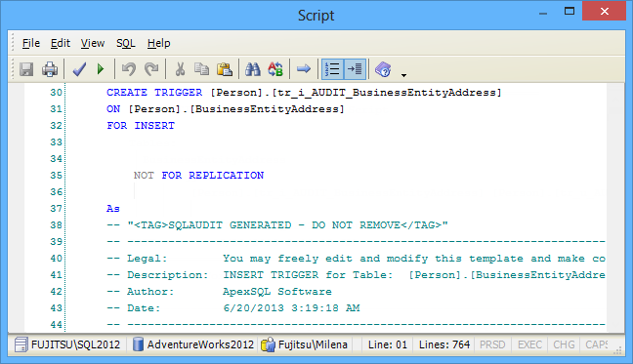
Task: Close the Script window
Action: 604,11
